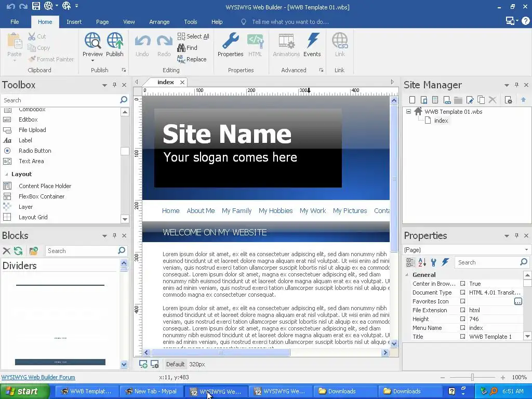Toggle the marker box beside Menu Name
532x399 pixels.
tap(462, 328)
